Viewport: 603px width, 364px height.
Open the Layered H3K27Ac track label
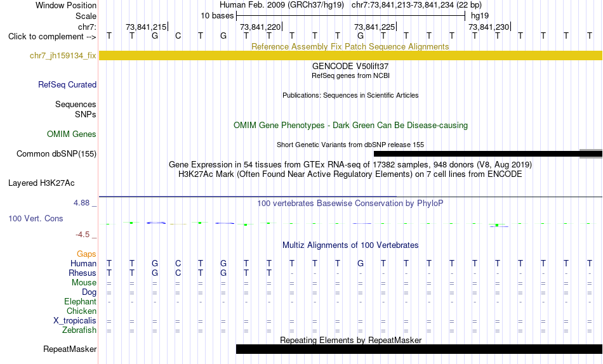click(41, 183)
